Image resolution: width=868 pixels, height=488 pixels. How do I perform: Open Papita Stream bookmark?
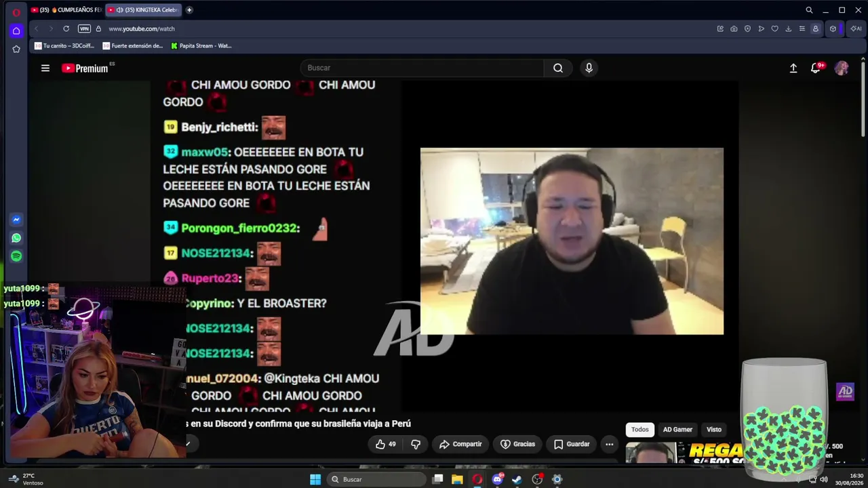(201, 46)
